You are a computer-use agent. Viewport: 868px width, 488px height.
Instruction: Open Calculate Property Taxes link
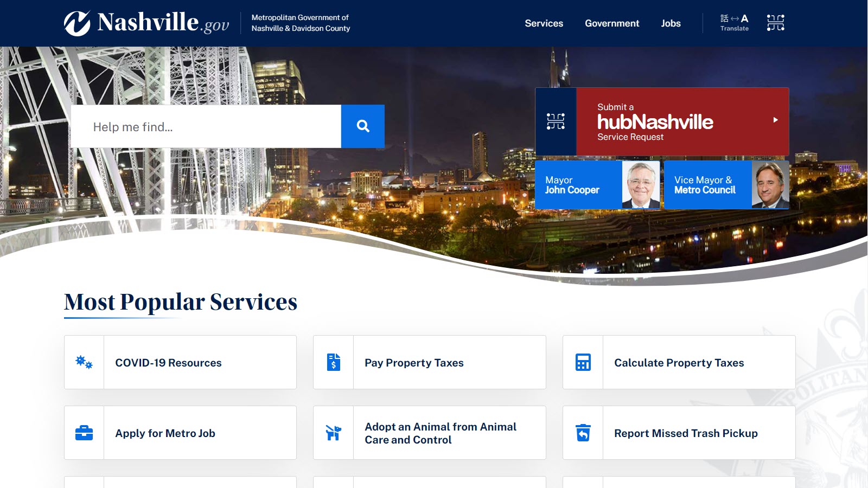[679, 362]
